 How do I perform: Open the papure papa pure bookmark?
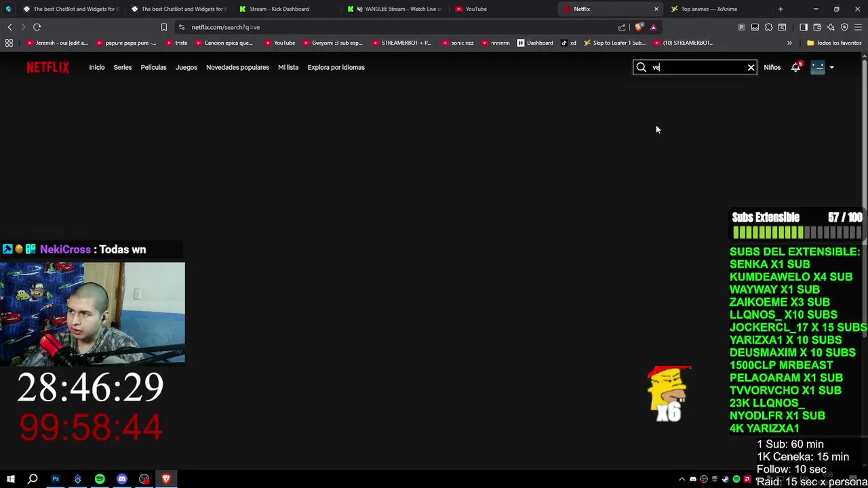127,43
